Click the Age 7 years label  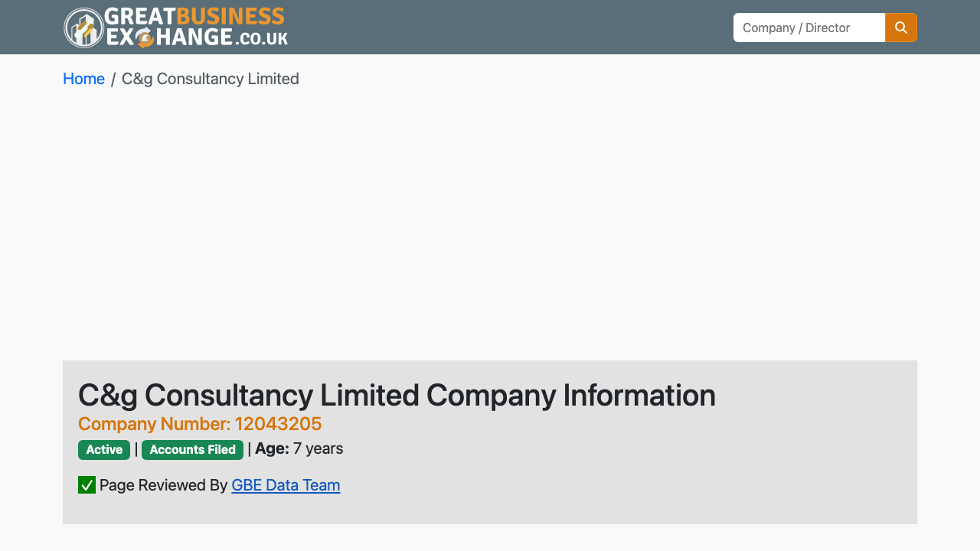(x=298, y=449)
